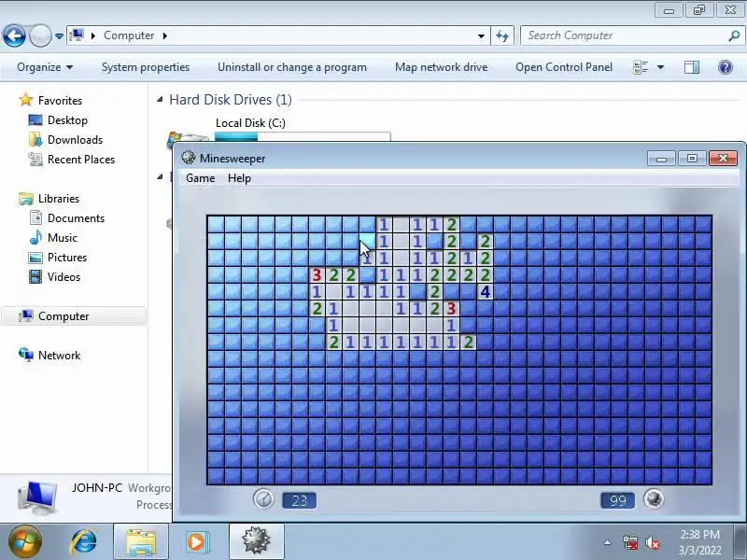Close the Minesweeper window

(x=723, y=158)
